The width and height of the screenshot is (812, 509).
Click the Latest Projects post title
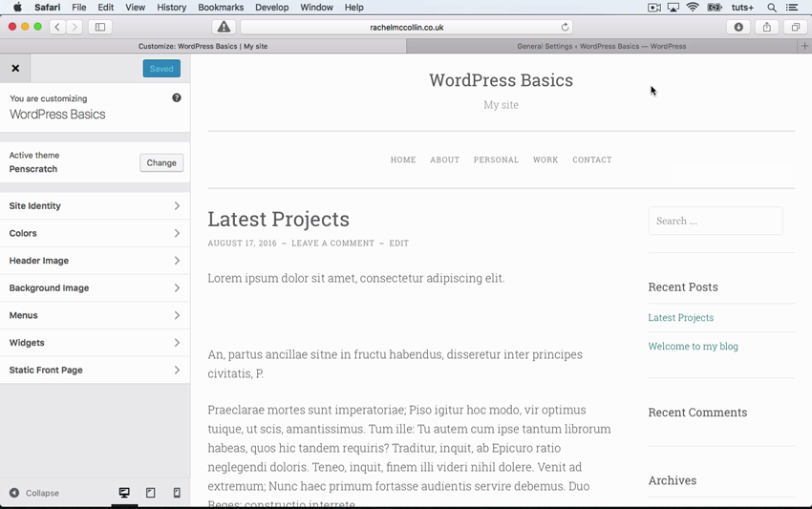click(x=279, y=219)
